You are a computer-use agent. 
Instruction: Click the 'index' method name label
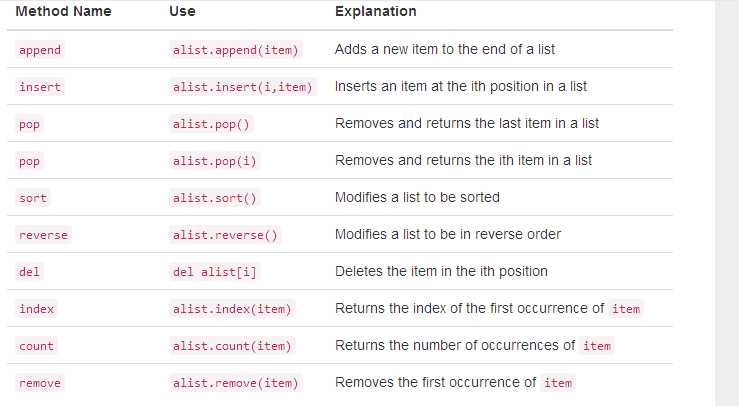click(36, 309)
